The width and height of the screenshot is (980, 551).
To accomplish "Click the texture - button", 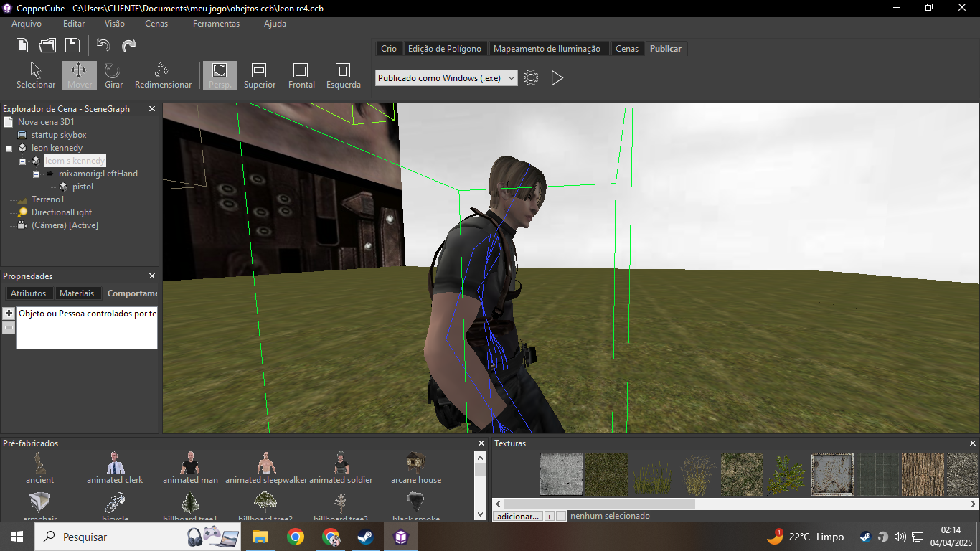I will 561,516.
